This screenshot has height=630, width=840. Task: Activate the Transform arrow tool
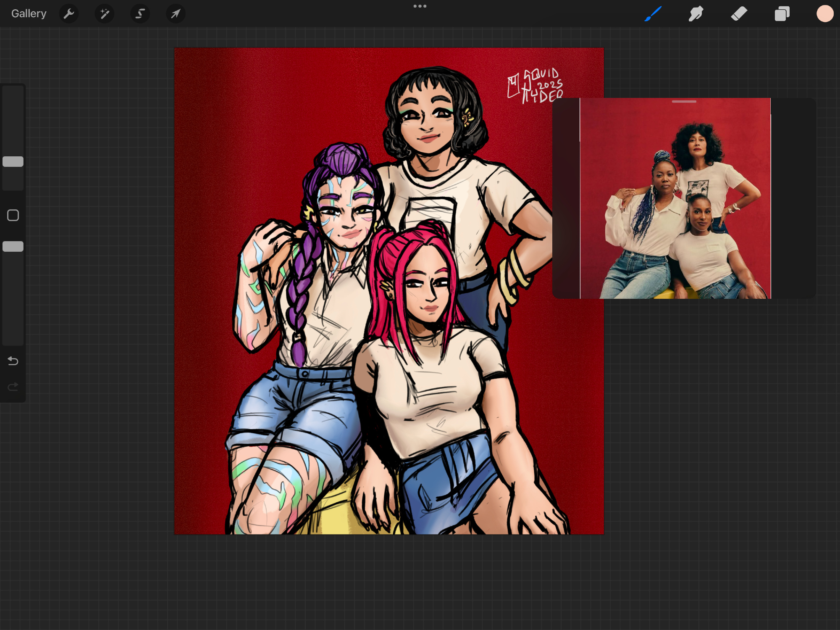tap(176, 14)
